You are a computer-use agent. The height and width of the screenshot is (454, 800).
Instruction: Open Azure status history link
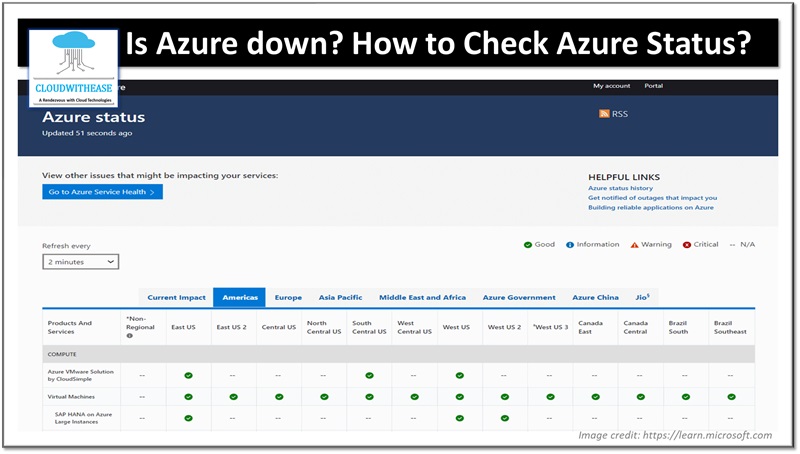coord(620,188)
